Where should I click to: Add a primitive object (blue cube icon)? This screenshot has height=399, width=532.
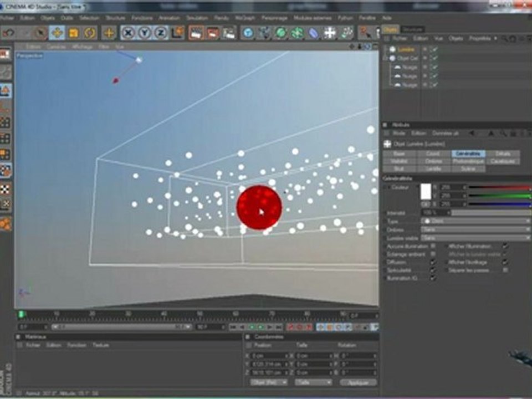(x=248, y=33)
